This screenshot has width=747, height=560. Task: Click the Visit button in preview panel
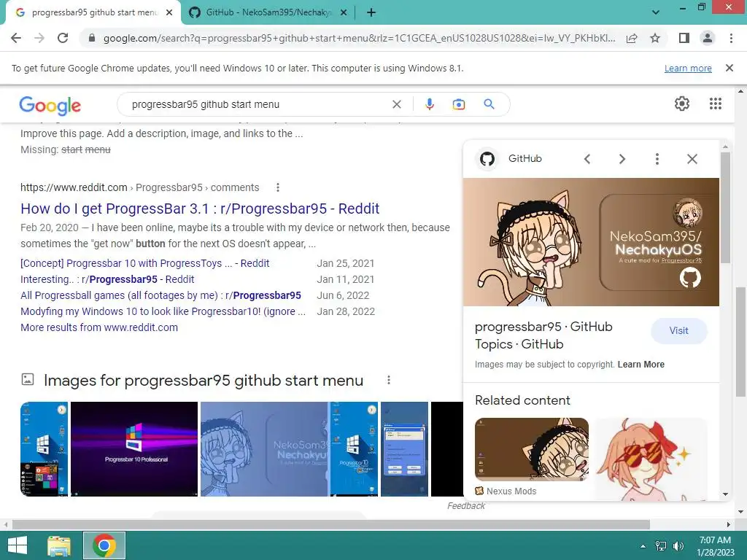pyautogui.click(x=678, y=330)
